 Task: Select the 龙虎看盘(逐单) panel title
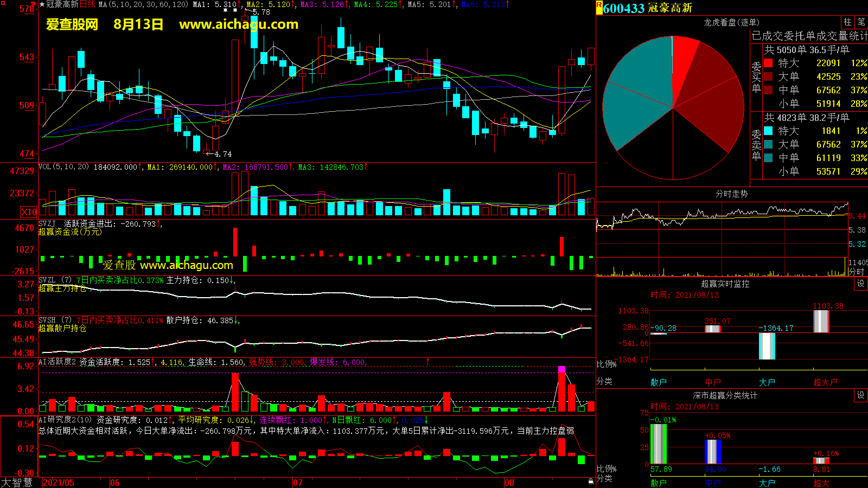point(731,22)
